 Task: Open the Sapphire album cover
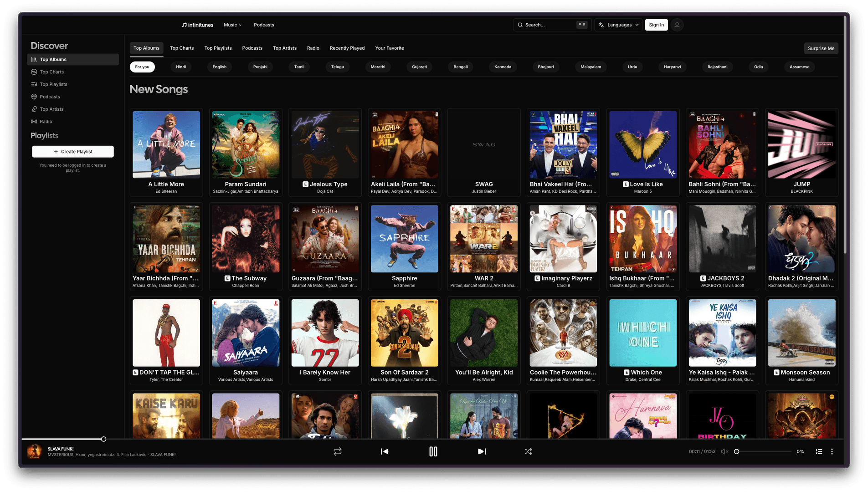pos(405,239)
